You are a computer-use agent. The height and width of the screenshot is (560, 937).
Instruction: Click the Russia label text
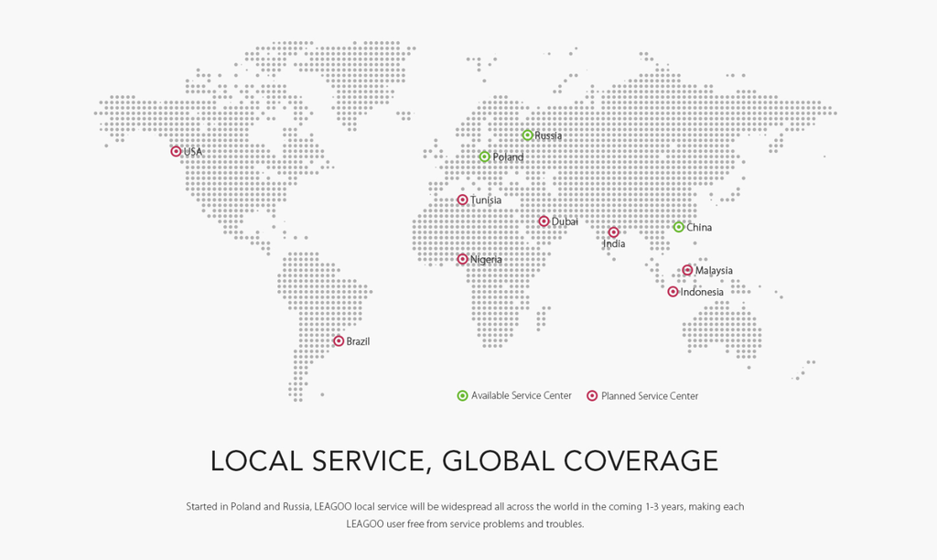point(548,135)
